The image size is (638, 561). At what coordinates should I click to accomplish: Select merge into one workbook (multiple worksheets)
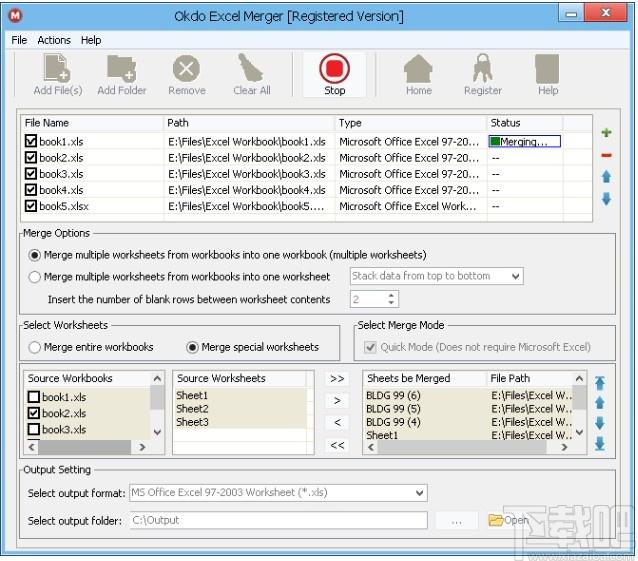[35, 255]
